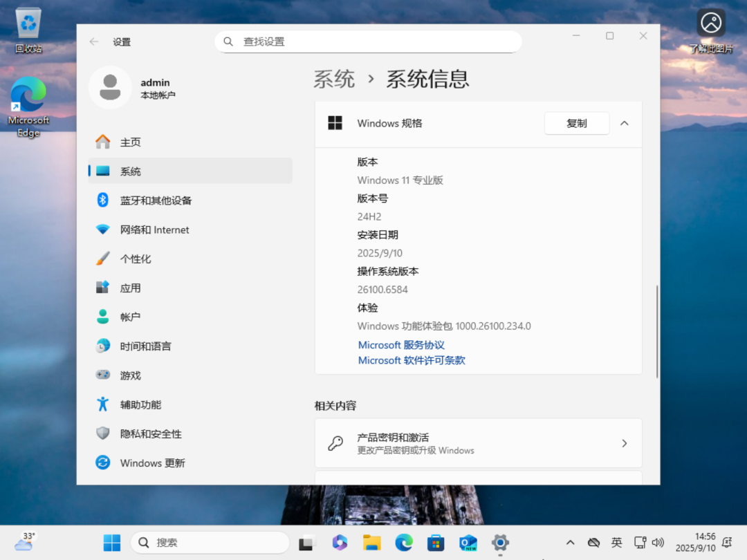Click the chevron on 产品密钥和激活 row
The image size is (747, 560).
(624, 443)
